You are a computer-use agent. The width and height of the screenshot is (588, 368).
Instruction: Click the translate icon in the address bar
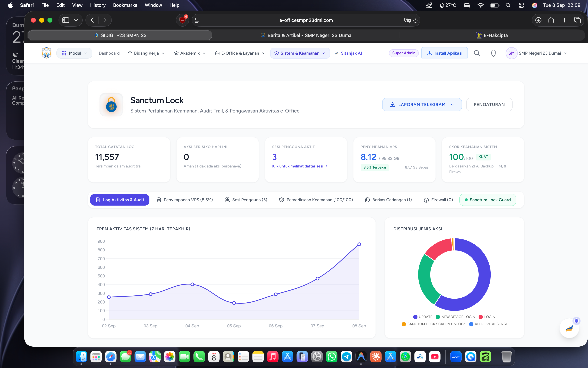point(407,20)
